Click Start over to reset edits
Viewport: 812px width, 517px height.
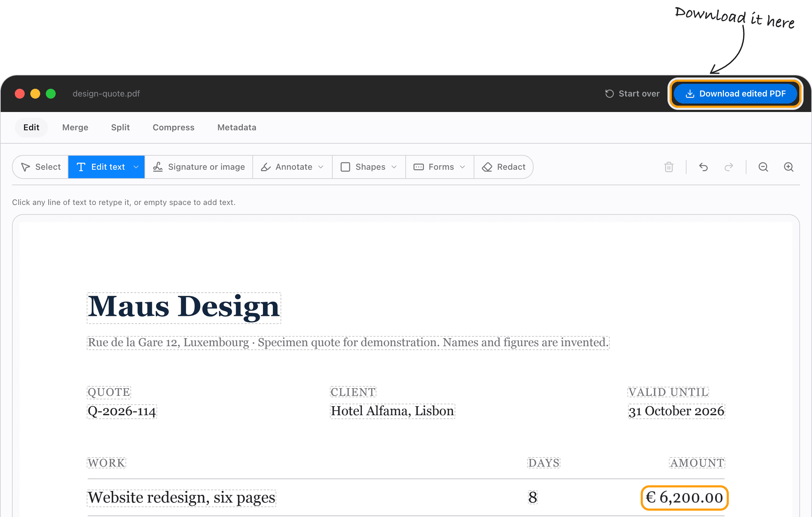pyautogui.click(x=632, y=94)
